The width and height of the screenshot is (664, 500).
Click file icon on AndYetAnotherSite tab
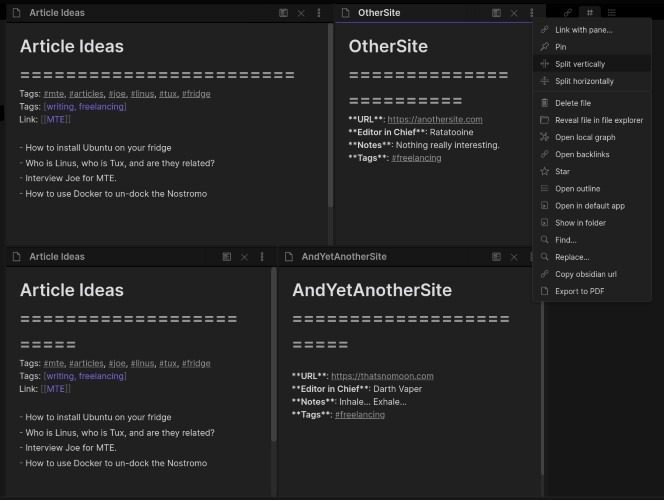[x=289, y=257]
